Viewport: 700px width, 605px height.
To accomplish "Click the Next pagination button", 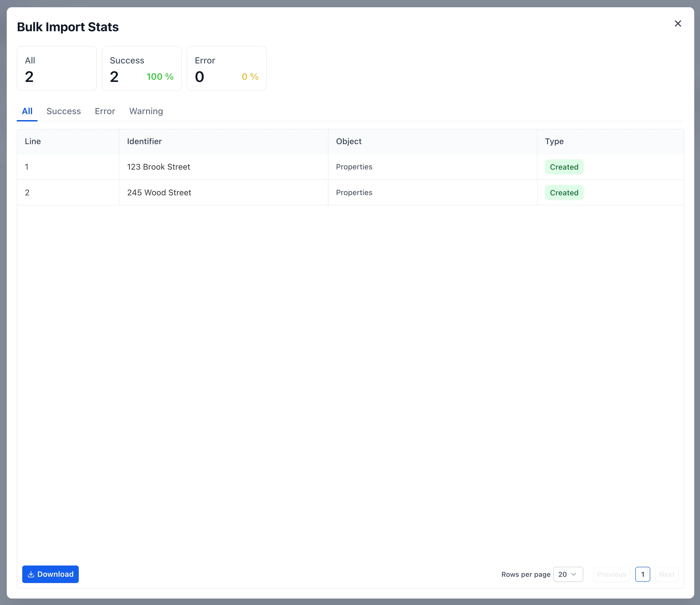I will click(666, 574).
